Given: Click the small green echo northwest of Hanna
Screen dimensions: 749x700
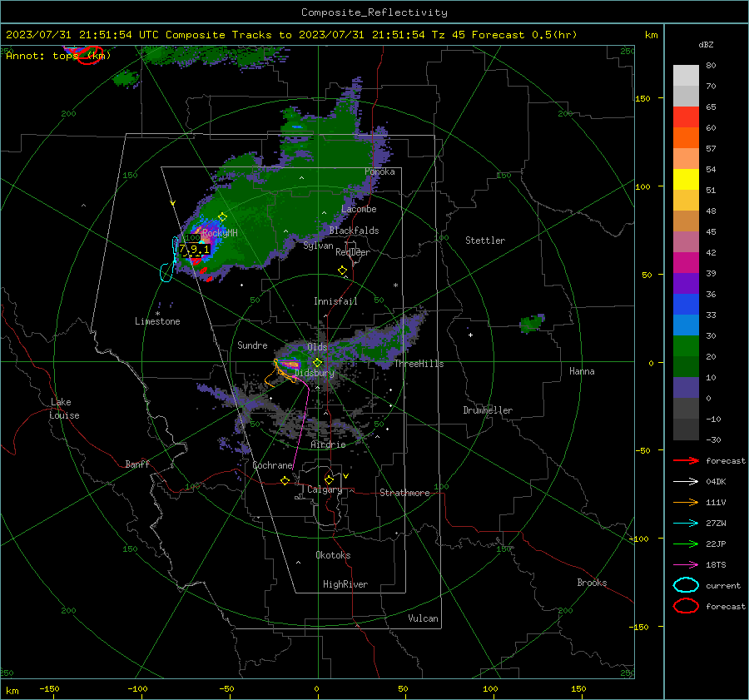Looking at the screenshot, I should (532, 324).
